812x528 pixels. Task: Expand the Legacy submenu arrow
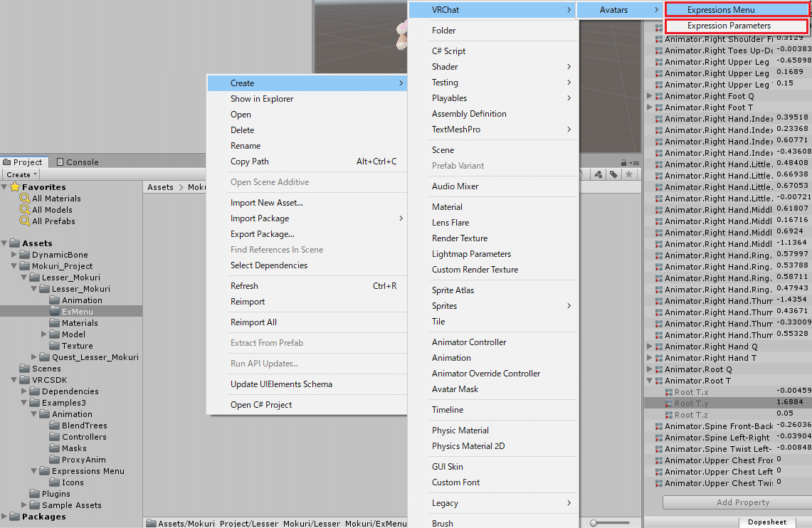[x=569, y=503]
